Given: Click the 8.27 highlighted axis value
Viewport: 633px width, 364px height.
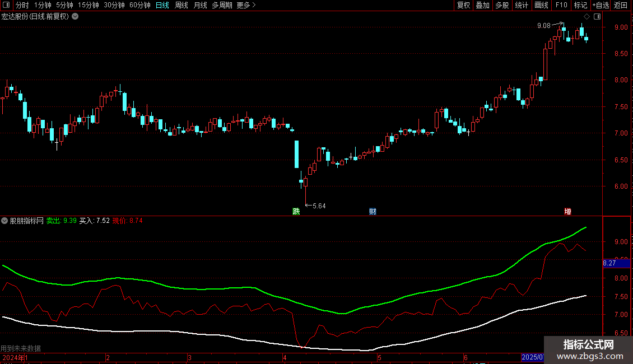Looking at the screenshot, I should click(x=616, y=263).
